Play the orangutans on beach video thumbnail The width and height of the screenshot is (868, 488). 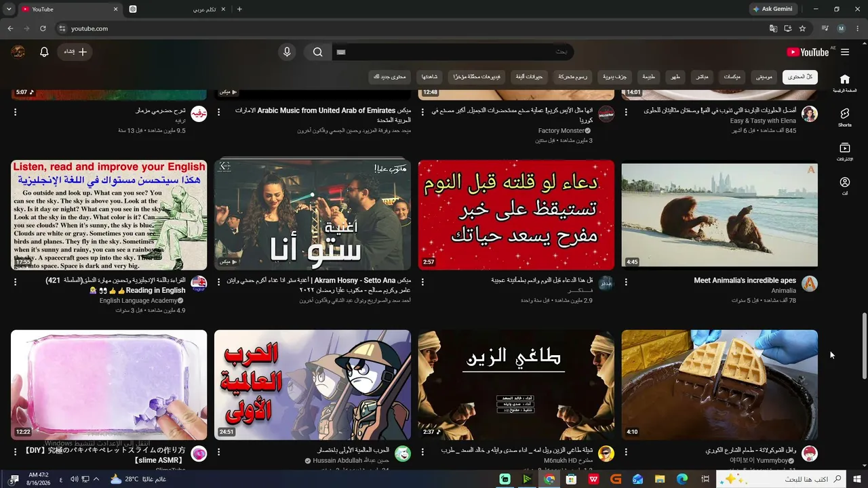(x=719, y=215)
